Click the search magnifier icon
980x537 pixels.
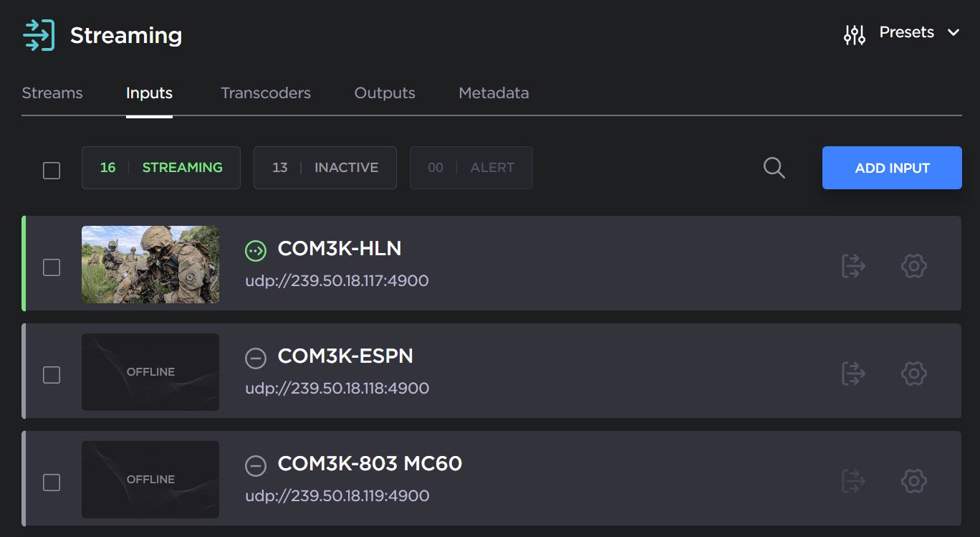(x=774, y=168)
